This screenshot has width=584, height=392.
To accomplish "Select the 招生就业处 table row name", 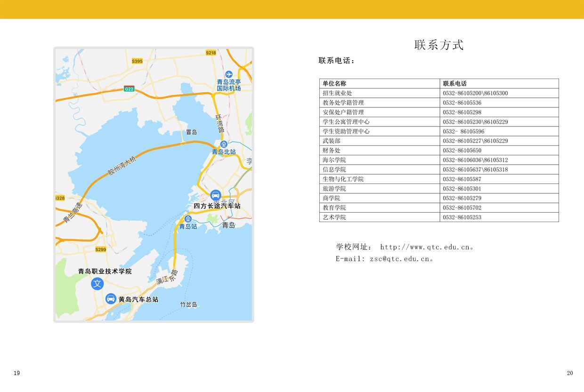I will point(337,93).
